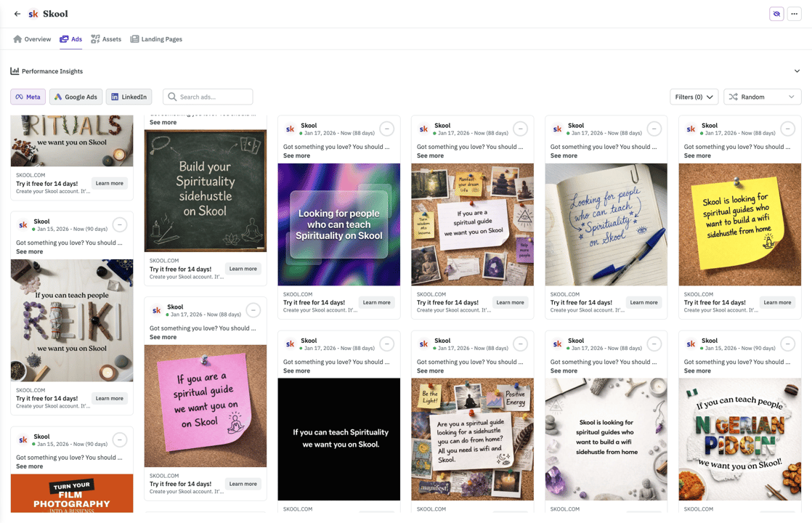Go to the Landing Pages tab
Image resolution: width=812 pixels, height=523 pixels.
point(156,38)
